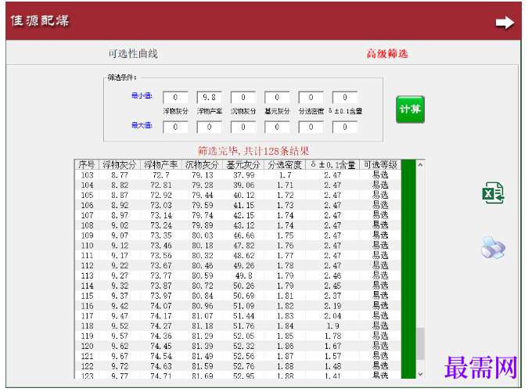Click the 最小值 基元灰分 input field
The width and height of the screenshot is (532, 392).
click(x=277, y=97)
